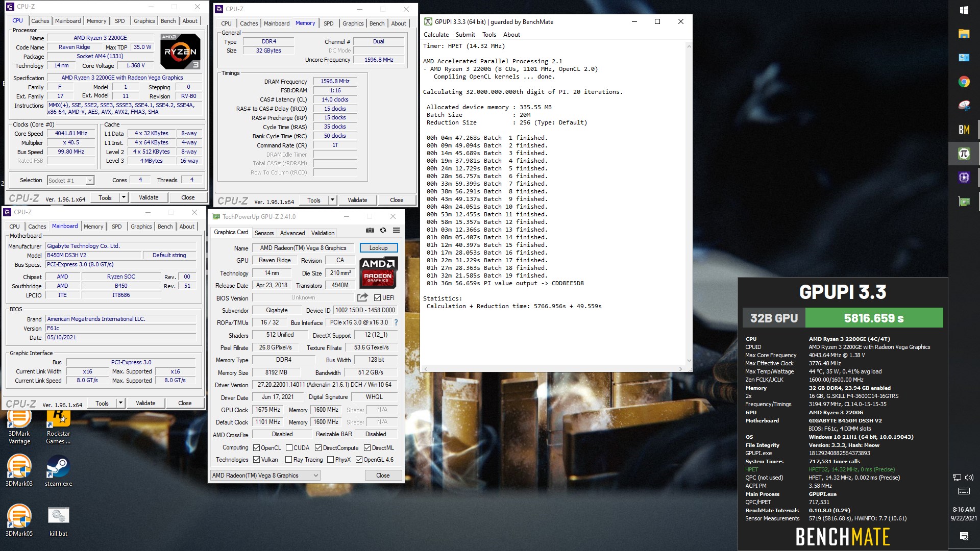Open Socket #1 selection dropdown
This screenshot has width=980, height=551.
tap(71, 180)
